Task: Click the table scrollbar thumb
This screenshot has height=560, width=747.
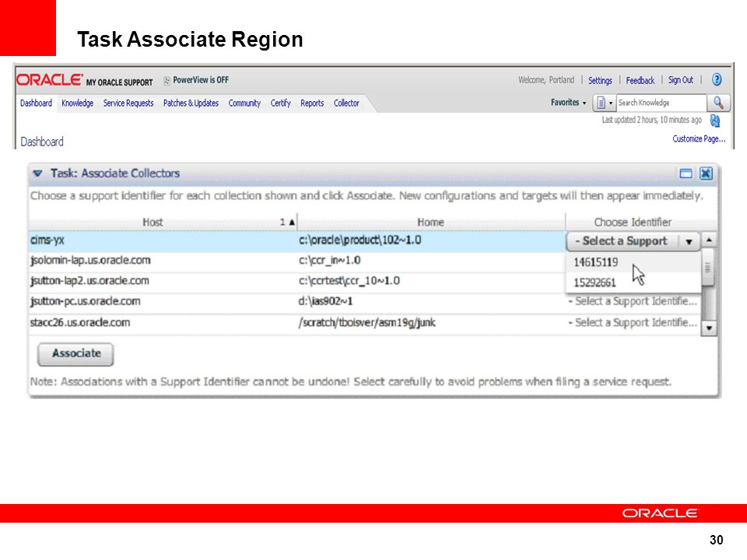Action: (709, 267)
